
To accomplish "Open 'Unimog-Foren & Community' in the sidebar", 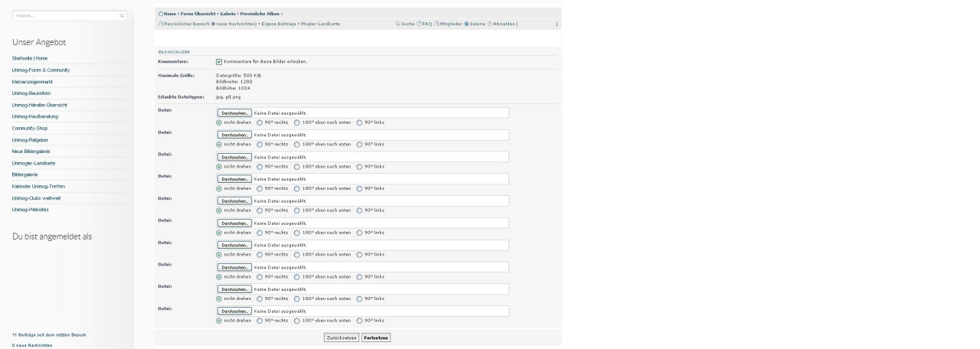I will [x=41, y=70].
